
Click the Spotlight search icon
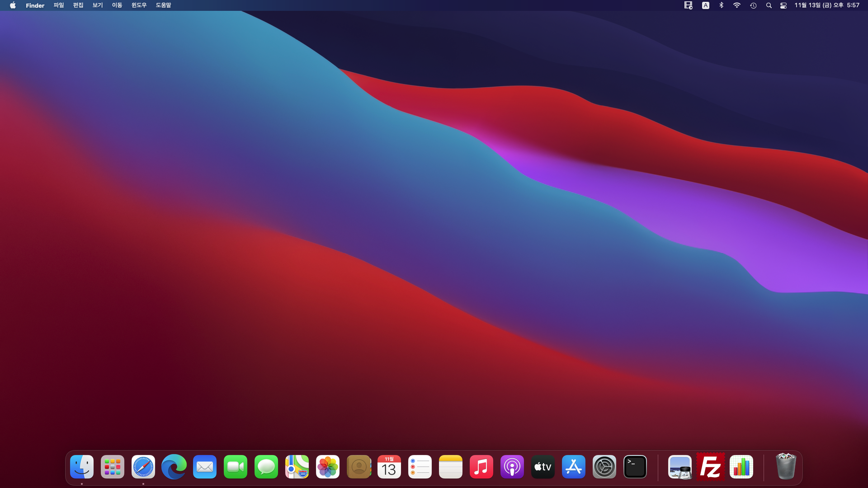point(769,5)
